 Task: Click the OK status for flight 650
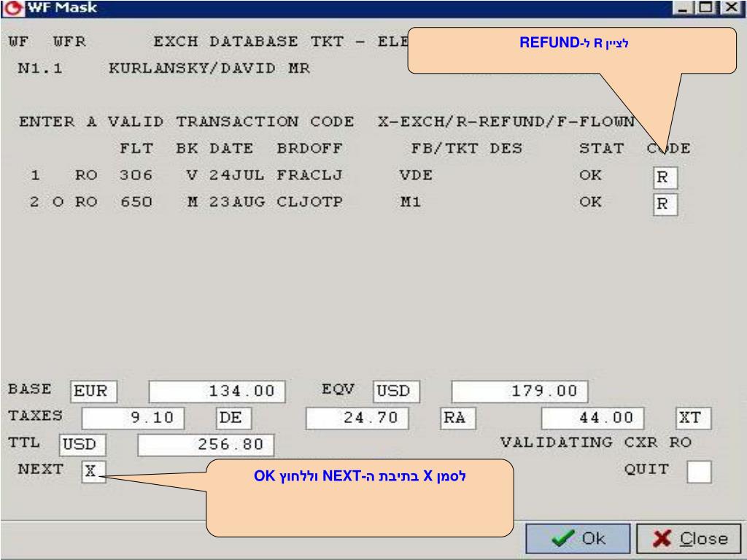[590, 202]
